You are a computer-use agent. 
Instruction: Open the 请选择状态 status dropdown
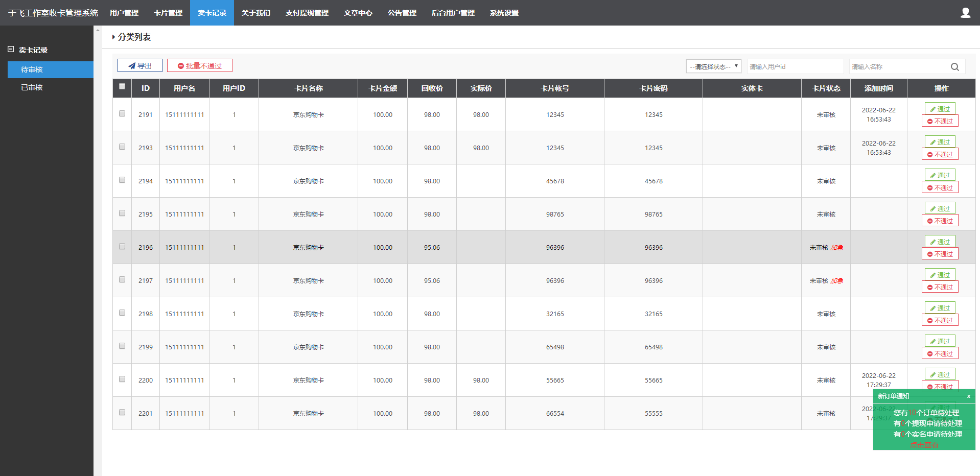713,66
